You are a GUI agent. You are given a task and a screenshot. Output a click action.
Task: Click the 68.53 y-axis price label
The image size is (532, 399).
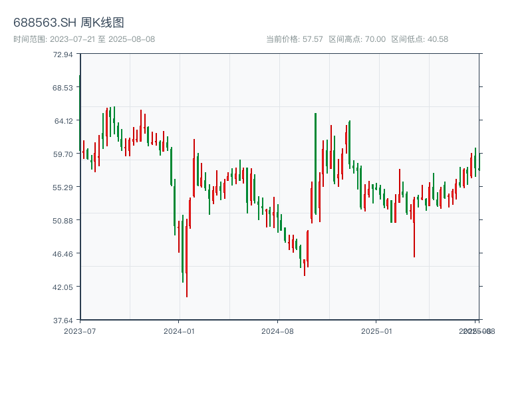[63, 87]
